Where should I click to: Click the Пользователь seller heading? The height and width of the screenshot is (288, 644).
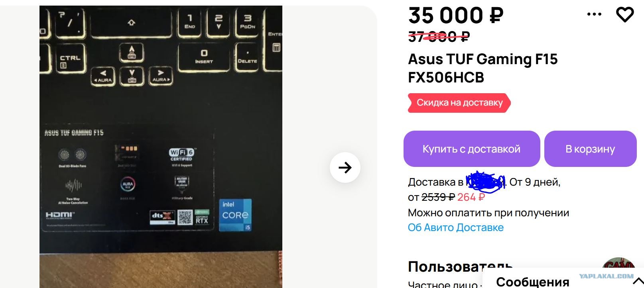click(x=460, y=266)
